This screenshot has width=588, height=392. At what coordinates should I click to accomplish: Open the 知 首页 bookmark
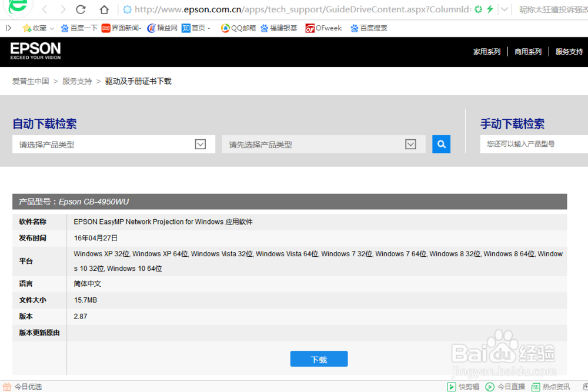[195, 28]
